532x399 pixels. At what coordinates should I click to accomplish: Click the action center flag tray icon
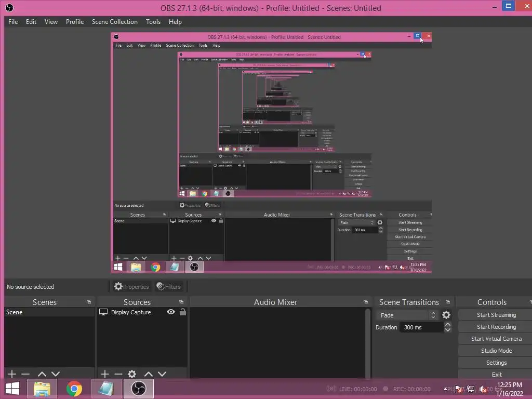[x=458, y=389]
